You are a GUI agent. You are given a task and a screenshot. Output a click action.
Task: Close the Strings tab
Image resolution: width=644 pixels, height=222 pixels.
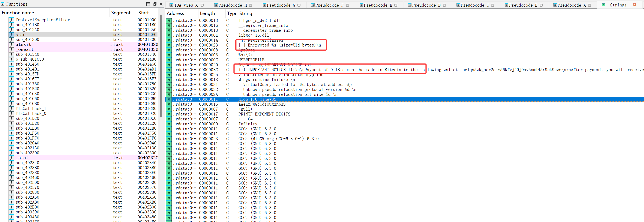pyautogui.click(x=635, y=5)
